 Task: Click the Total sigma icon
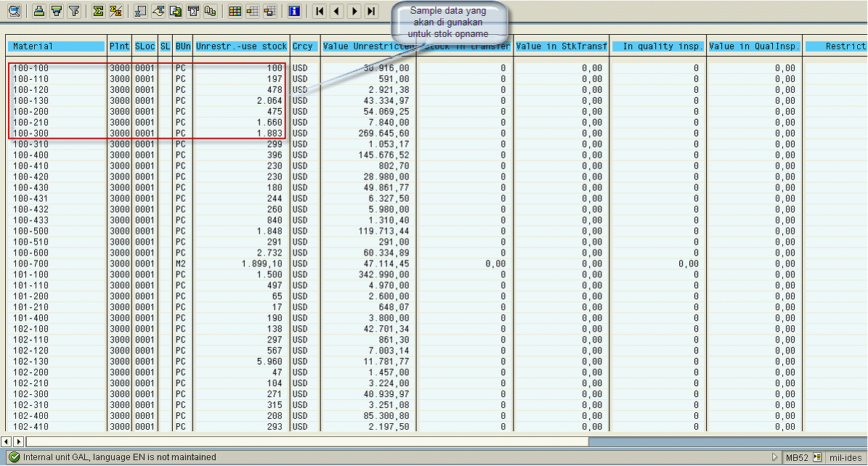(99, 11)
